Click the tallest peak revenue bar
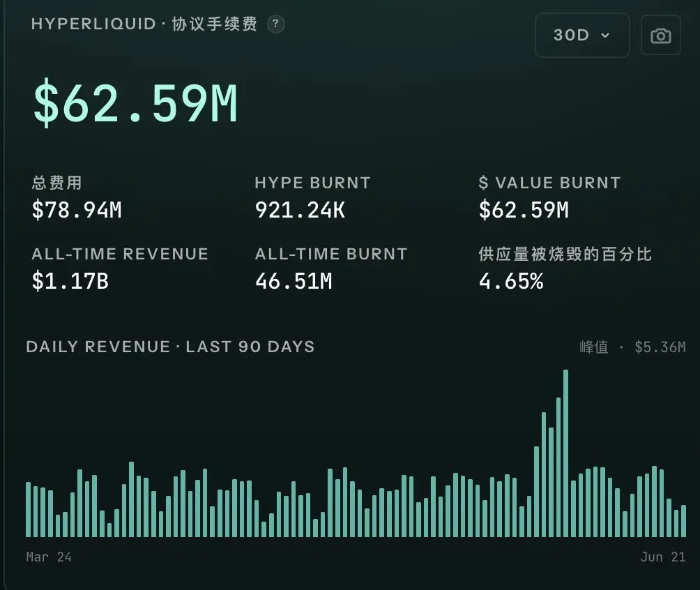Screen dimensions: 700x590 (565, 453)
